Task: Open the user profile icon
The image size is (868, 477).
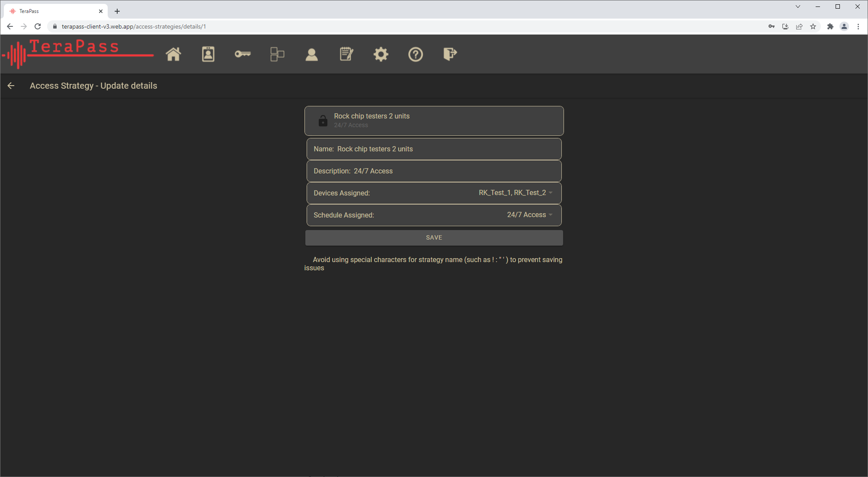Action: (312, 54)
